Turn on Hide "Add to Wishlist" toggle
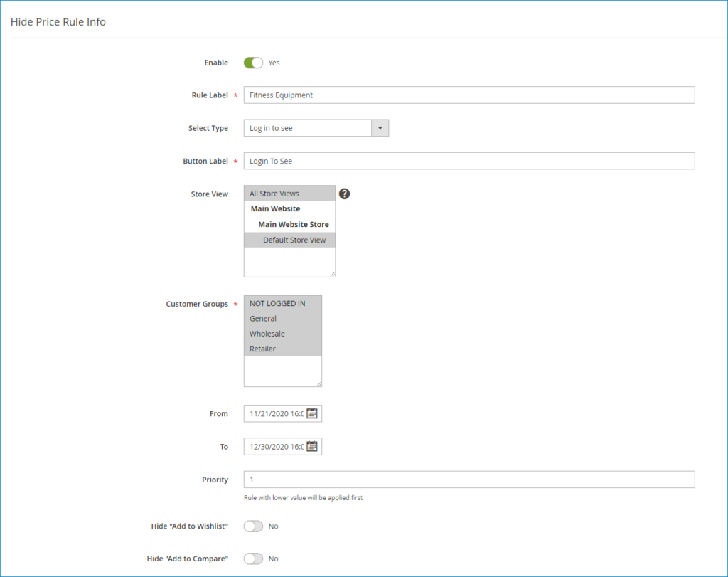The image size is (728, 577). coord(254,526)
